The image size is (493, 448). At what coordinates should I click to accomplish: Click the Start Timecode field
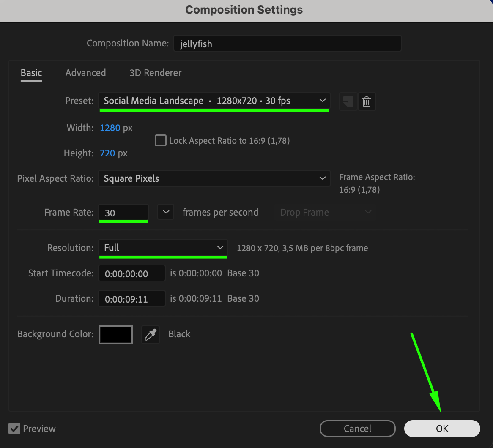pyautogui.click(x=131, y=273)
